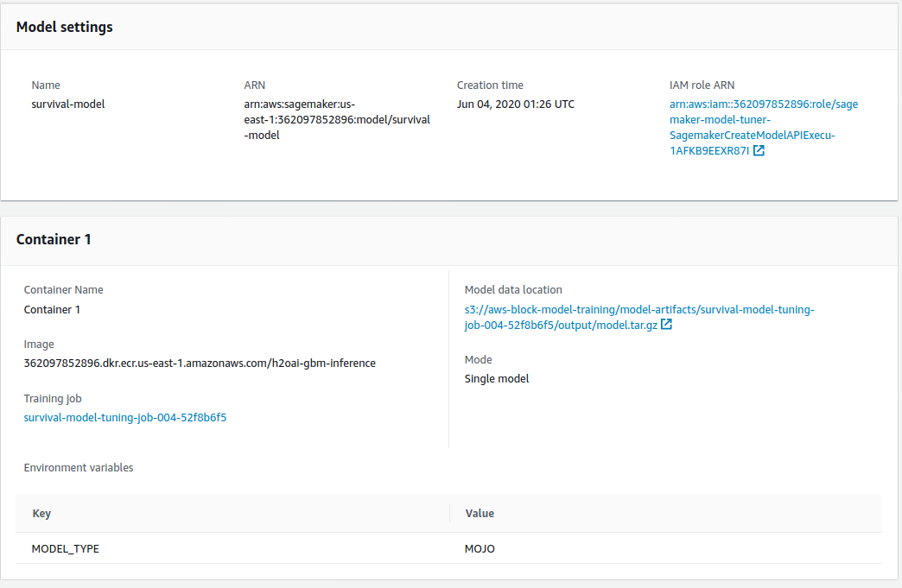Click the Environment variables label
The width and height of the screenshot is (902, 588).
click(79, 468)
